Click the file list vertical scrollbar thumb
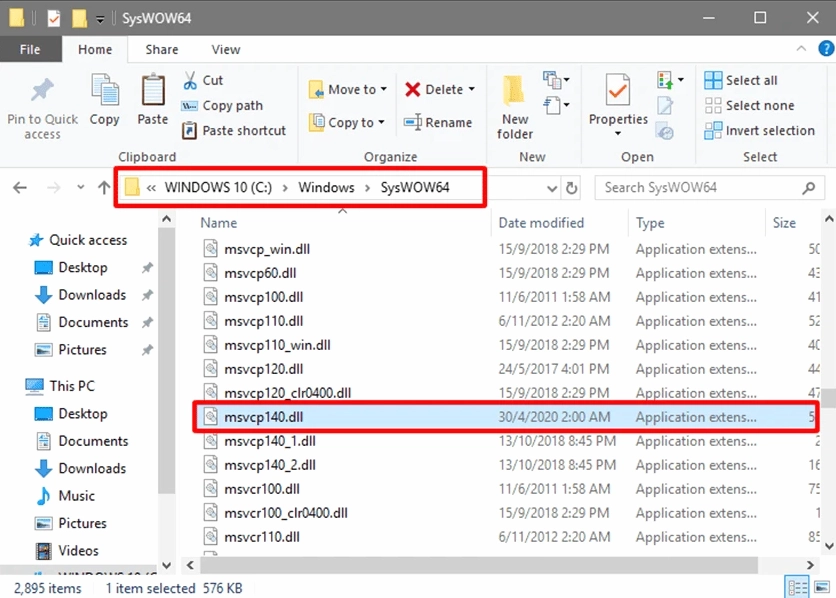Viewport: 836px width, 598px height. pos(828,398)
